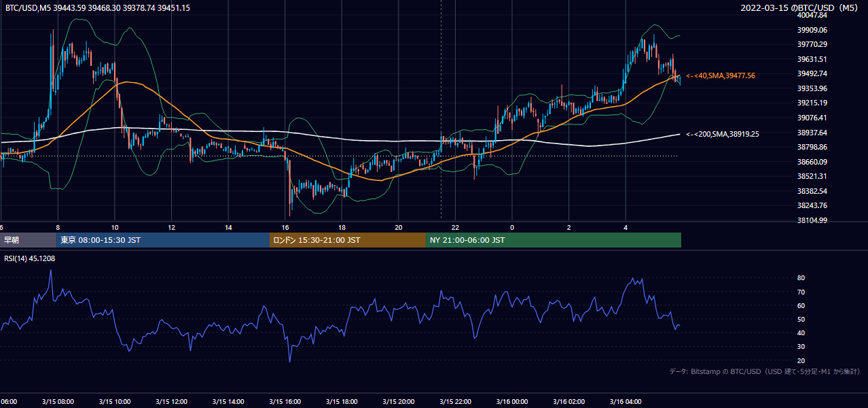
Task: Select the 早朝 session bar
Action: click(x=29, y=240)
